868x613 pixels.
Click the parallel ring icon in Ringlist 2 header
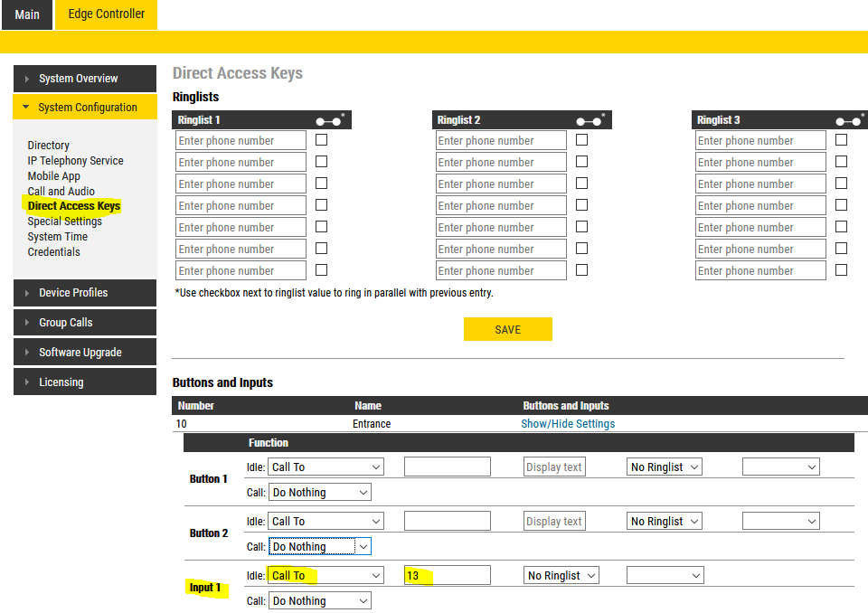pyautogui.click(x=589, y=120)
